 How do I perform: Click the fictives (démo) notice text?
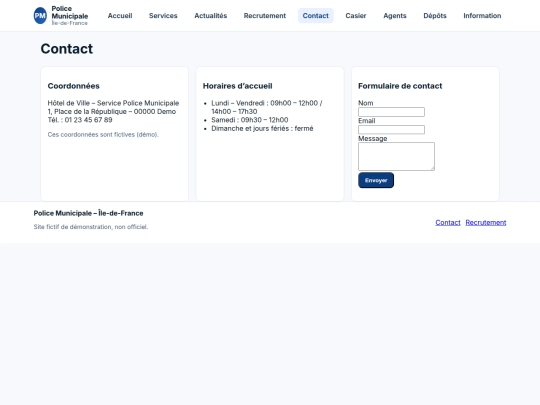tap(103, 134)
